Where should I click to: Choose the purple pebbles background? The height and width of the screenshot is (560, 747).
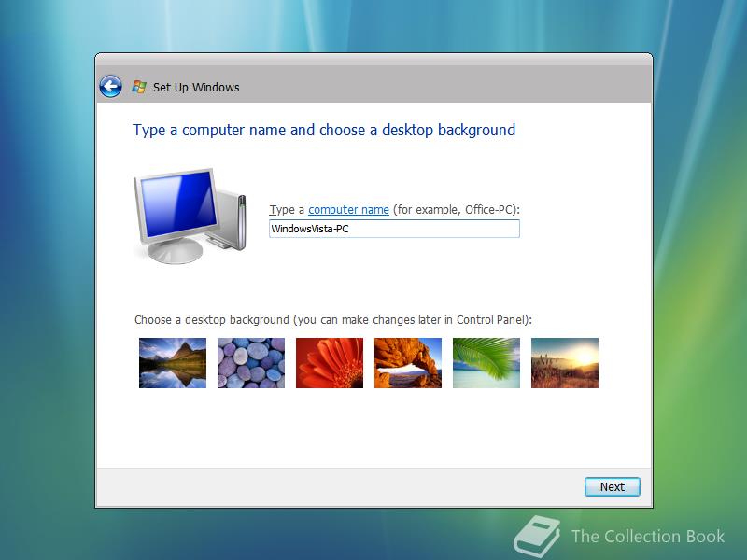click(251, 363)
